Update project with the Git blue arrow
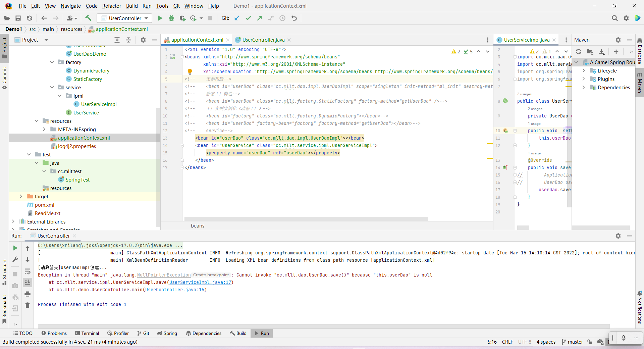 tap(237, 18)
